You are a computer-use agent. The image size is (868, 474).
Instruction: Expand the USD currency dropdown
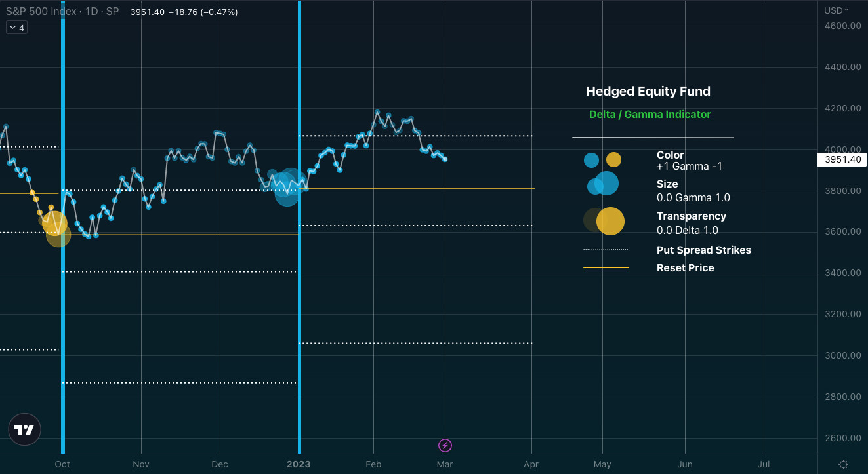(837, 10)
